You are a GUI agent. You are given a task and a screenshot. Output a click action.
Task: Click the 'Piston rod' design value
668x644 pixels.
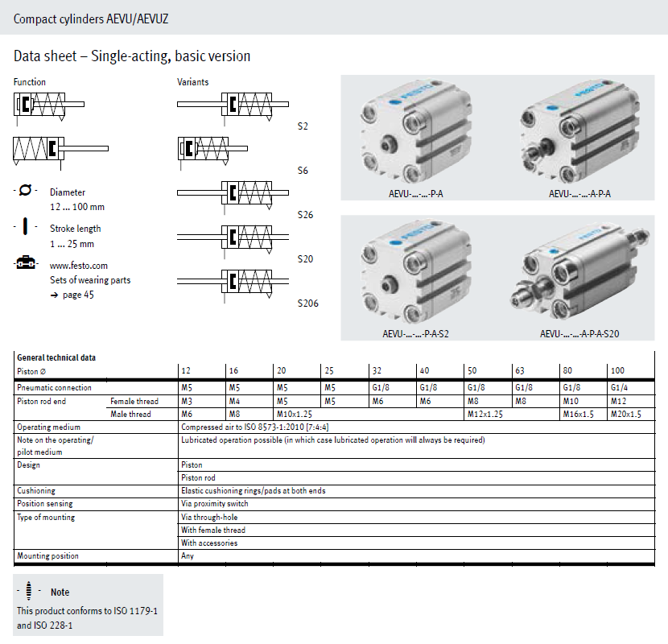pos(198,478)
